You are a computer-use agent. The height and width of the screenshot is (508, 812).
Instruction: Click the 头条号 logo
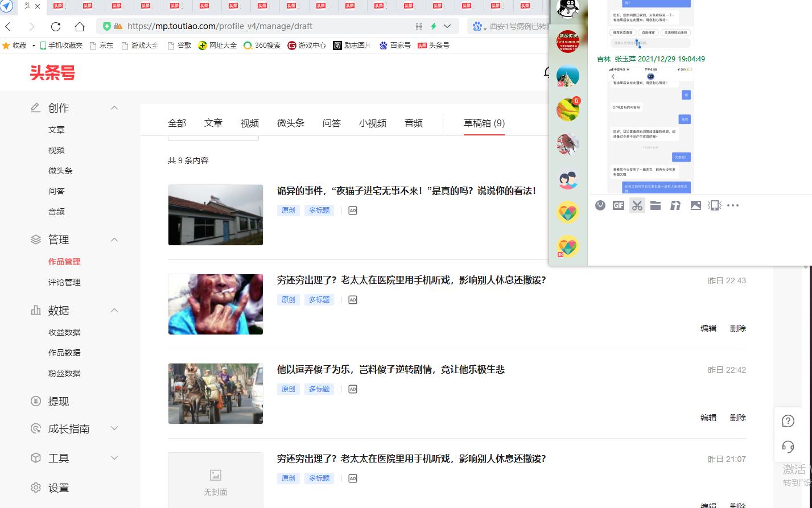[x=52, y=73]
